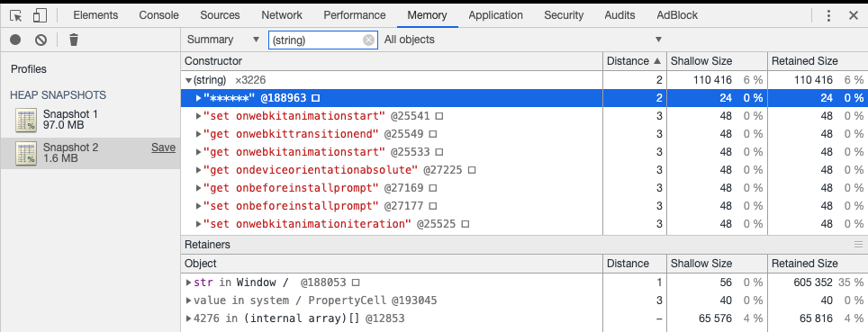
Task: Collapse the (string) ×3226 constructor group
Action: click(x=188, y=81)
